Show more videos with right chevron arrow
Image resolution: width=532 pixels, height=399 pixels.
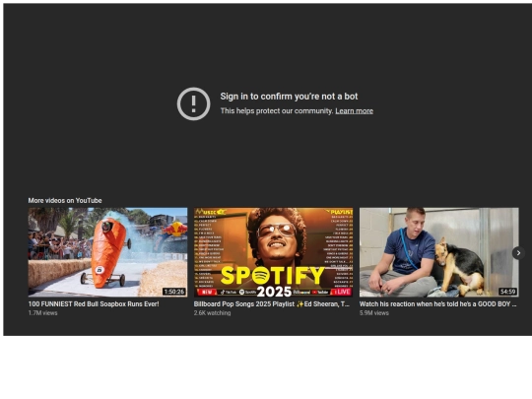tap(518, 253)
